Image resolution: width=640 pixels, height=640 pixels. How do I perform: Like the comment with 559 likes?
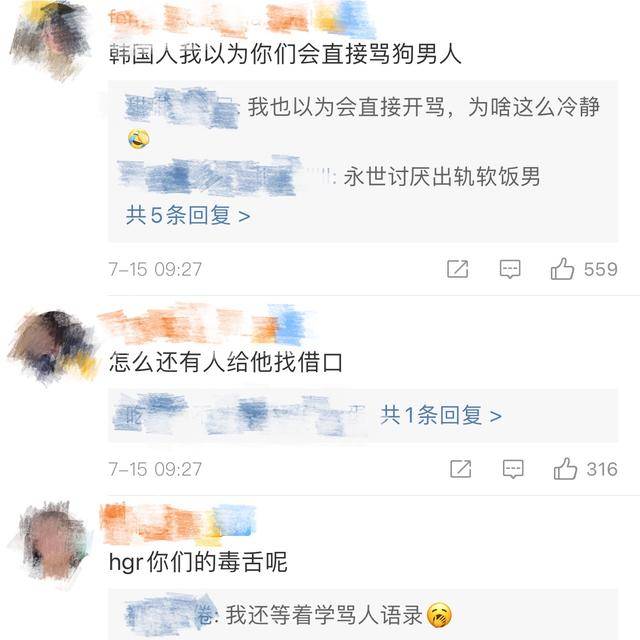click(562, 269)
